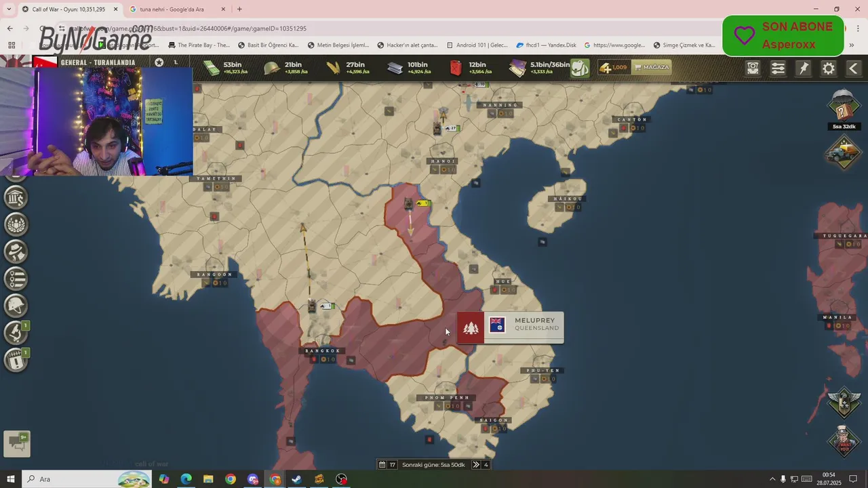Select the Rangoon city label
This screenshot has width=868, height=488.
(214, 274)
